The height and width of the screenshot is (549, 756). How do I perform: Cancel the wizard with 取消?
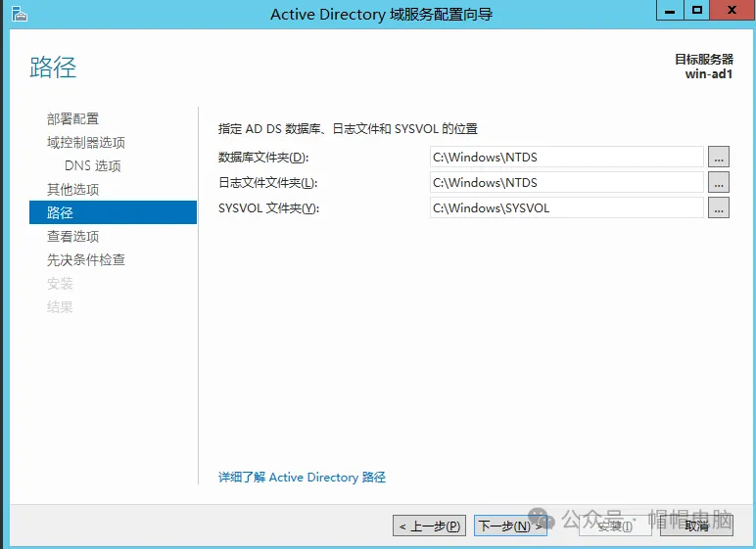pyautogui.click(x=696, y=526)
